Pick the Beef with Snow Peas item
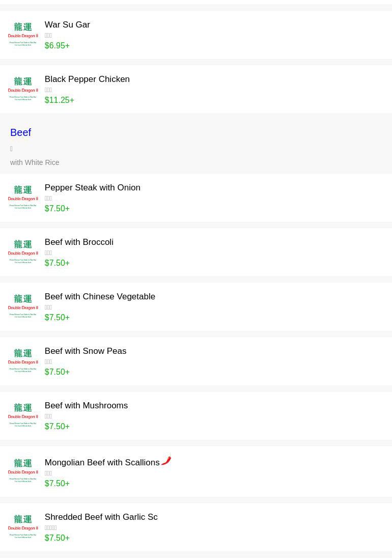This screenshot has height=558, width=392. tap(86, 351)
